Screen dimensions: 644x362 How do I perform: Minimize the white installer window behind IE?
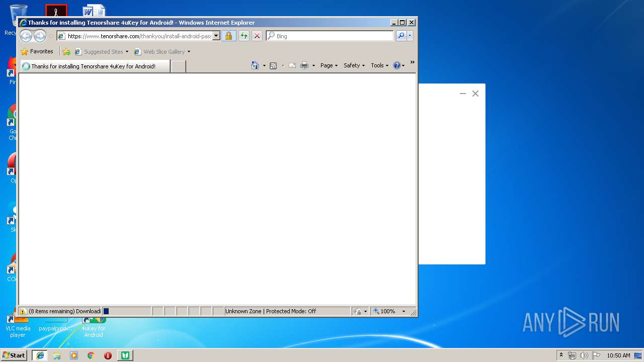463,94
